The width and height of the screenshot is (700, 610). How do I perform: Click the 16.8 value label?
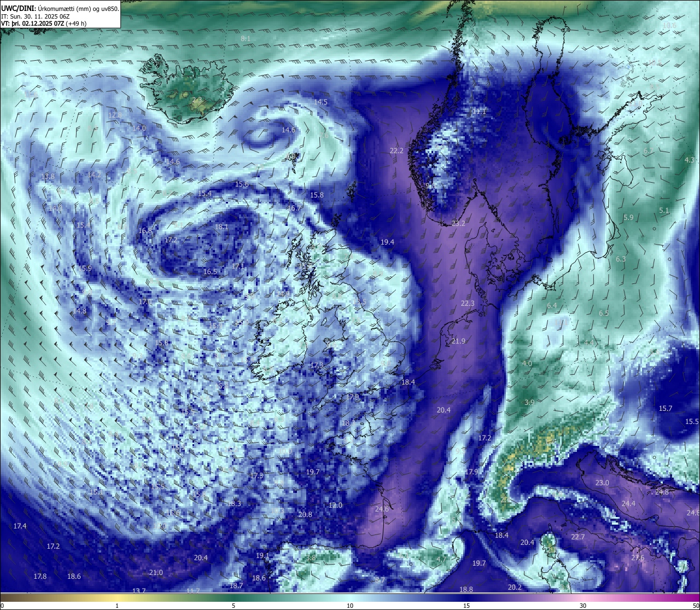pyautogui.click(x=145, y=231)
